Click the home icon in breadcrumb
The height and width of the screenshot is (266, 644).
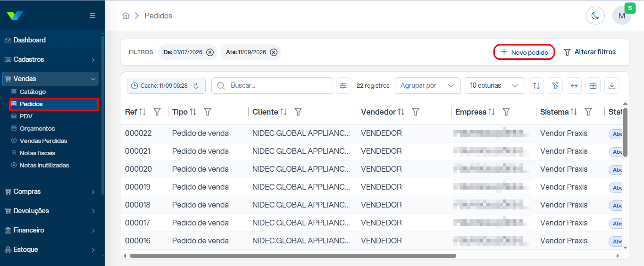click(125, 16)
